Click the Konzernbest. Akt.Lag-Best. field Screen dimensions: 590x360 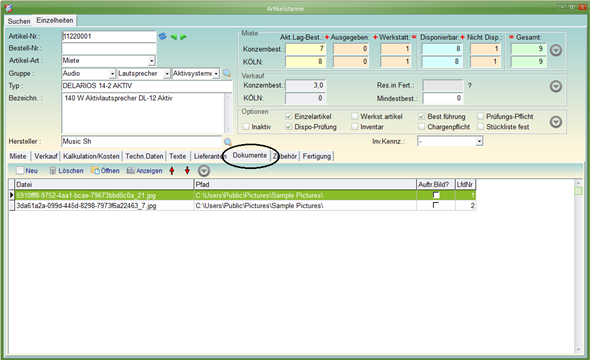pyautogui.click(x=305, y=49)
